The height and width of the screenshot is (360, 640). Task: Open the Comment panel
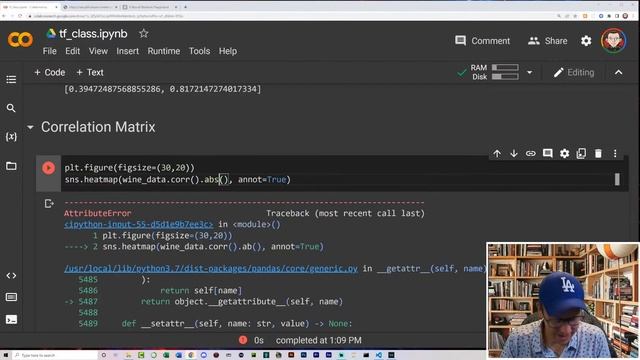pyautogui.click(x=482, y=41)
